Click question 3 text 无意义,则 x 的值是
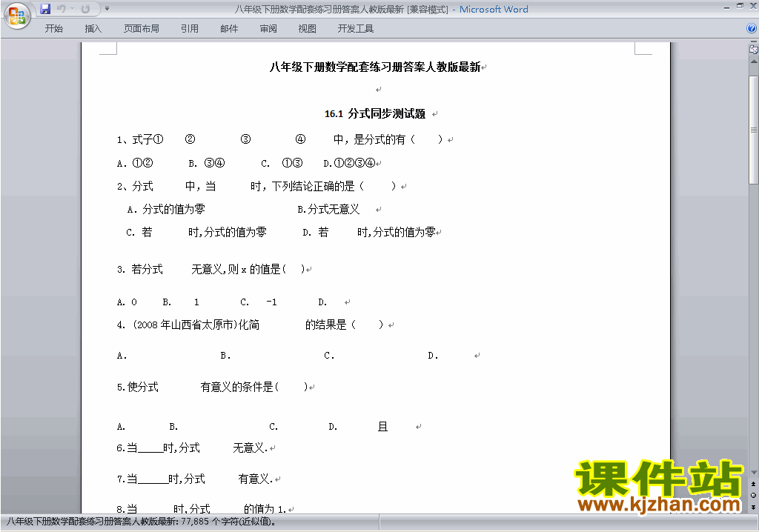The height and width of the screenshot is (532, 759). (236, 269)
